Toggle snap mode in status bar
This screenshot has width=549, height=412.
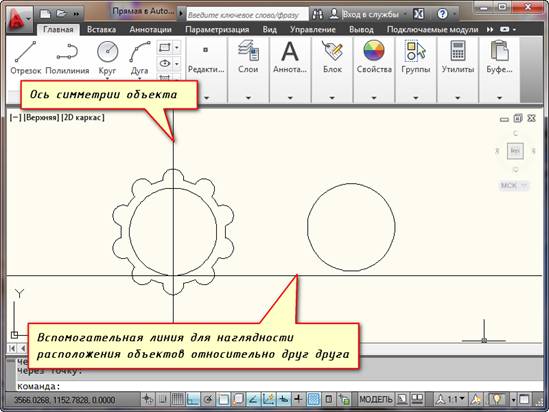tap(163, 399)
